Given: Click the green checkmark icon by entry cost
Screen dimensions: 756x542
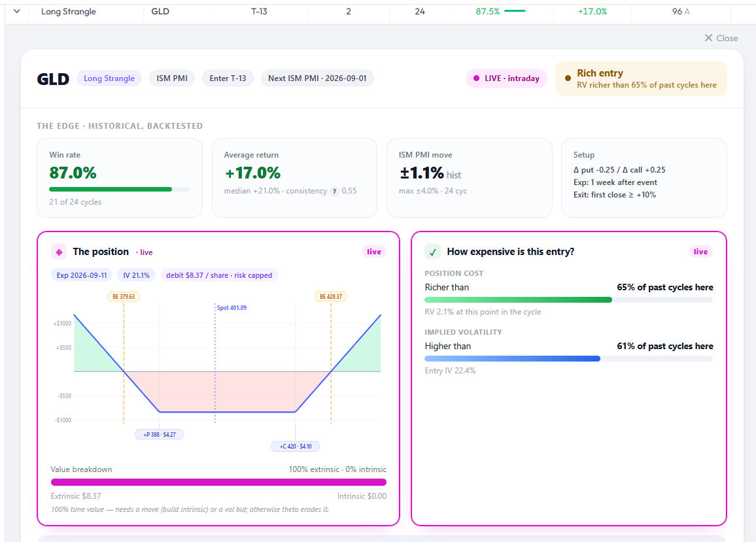Looking at the screenshot, I should [x=432, y=252].
